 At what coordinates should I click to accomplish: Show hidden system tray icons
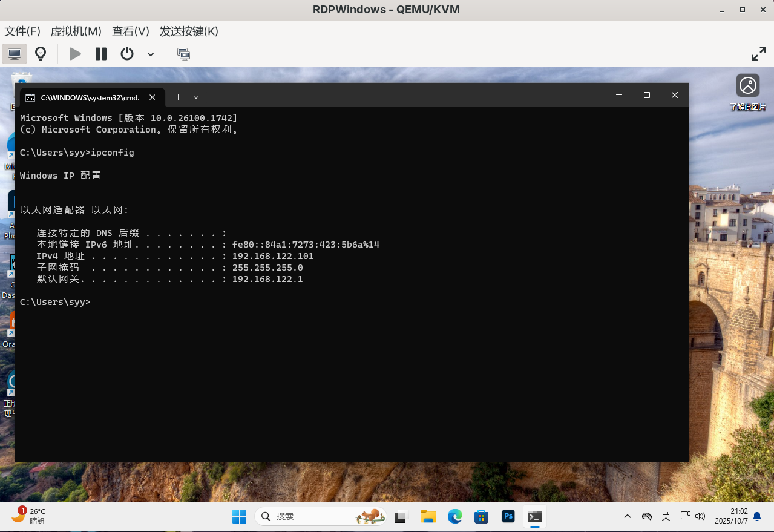tap(628, 516)
